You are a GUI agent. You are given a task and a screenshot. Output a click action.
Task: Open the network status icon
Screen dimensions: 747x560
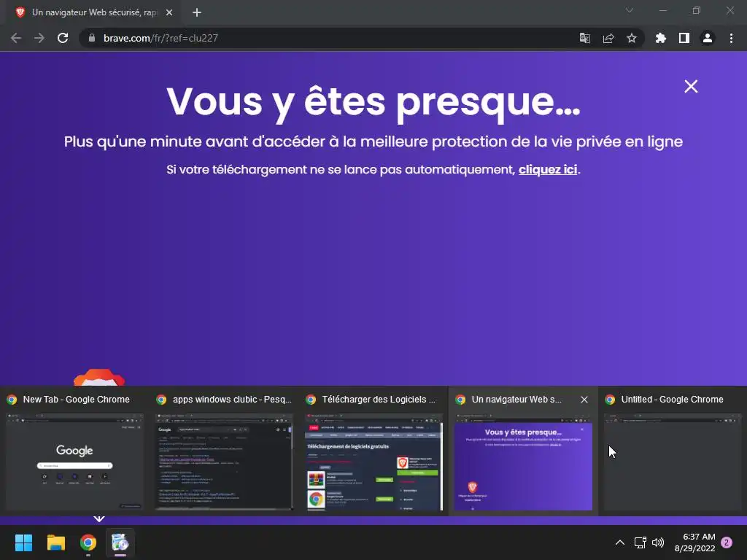click(x=640, y=542)
